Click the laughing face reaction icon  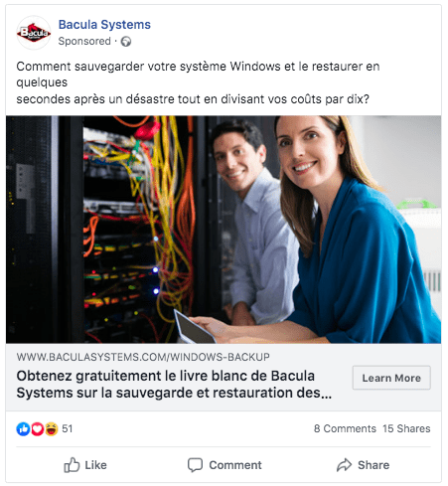52,429
